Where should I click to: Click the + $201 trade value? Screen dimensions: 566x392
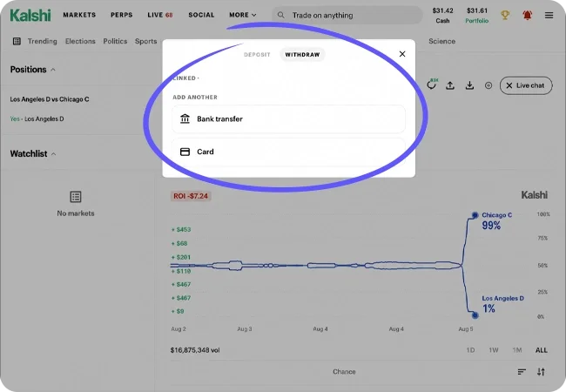pos(181,257)
